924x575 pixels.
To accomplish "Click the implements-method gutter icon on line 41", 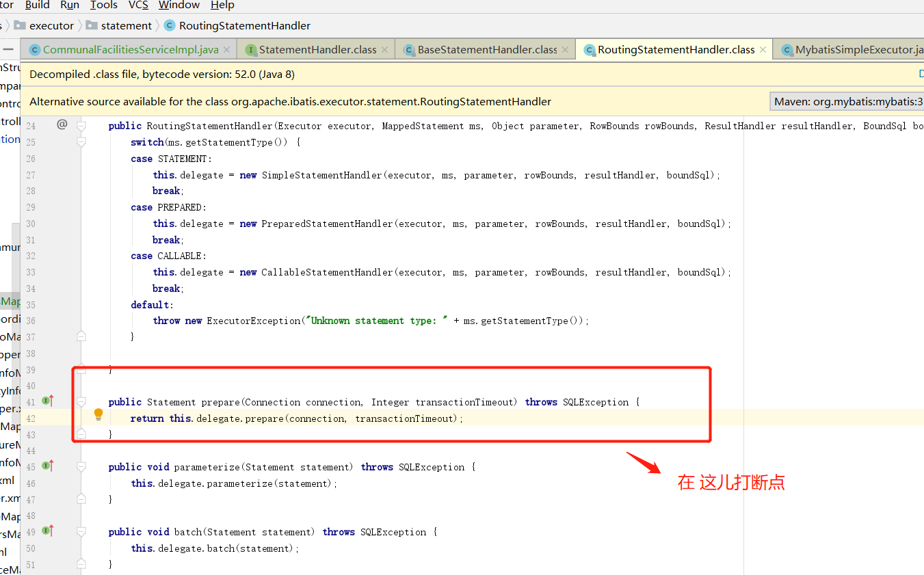I will click(47, 401).
